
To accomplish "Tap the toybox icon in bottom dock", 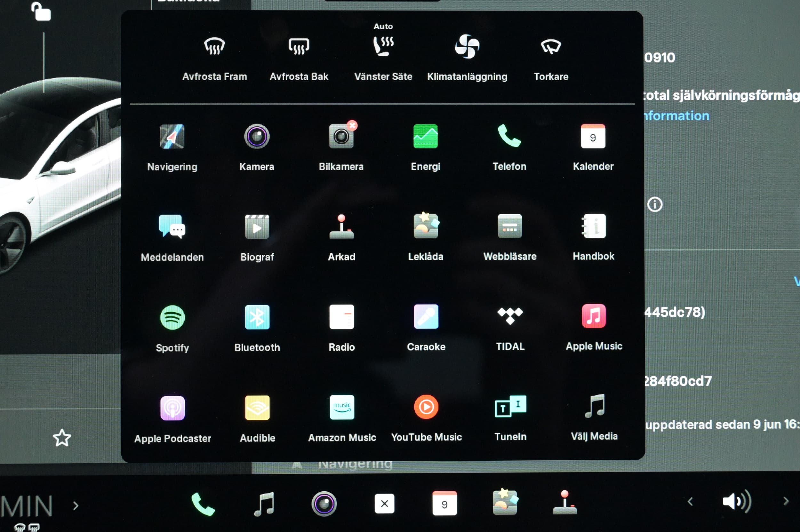I will click(505, 502).
